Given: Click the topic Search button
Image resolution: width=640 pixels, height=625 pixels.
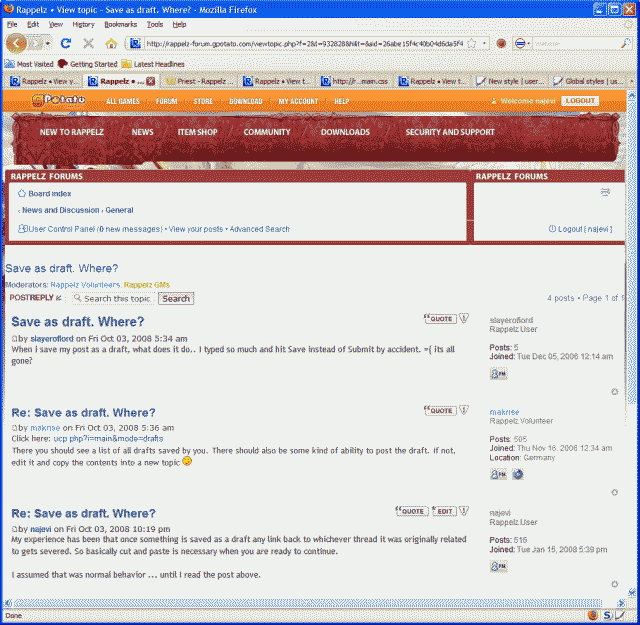Looking at the screenshot, I should 176,298.
